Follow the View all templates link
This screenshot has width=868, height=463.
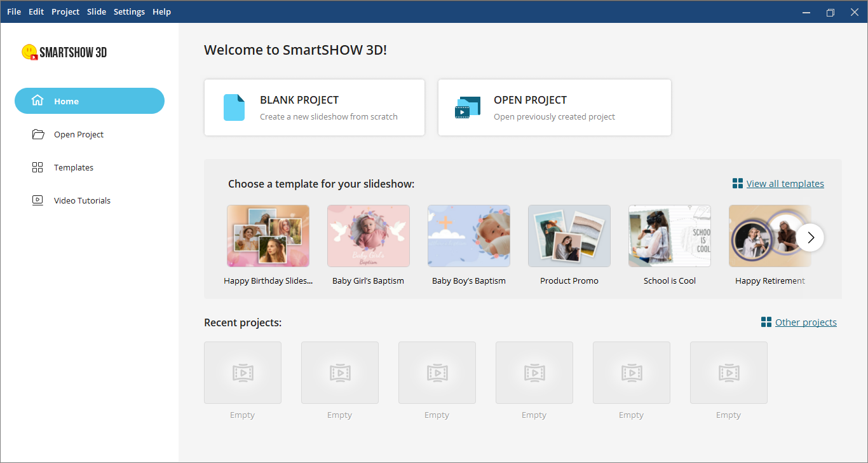785,184
